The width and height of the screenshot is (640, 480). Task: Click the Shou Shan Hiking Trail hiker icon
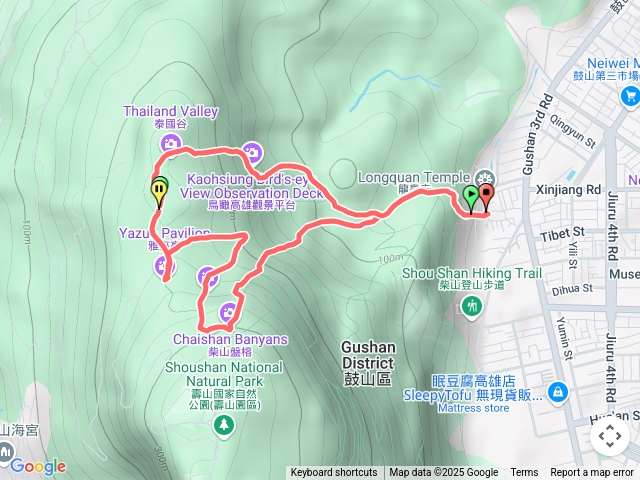(472, 306)
